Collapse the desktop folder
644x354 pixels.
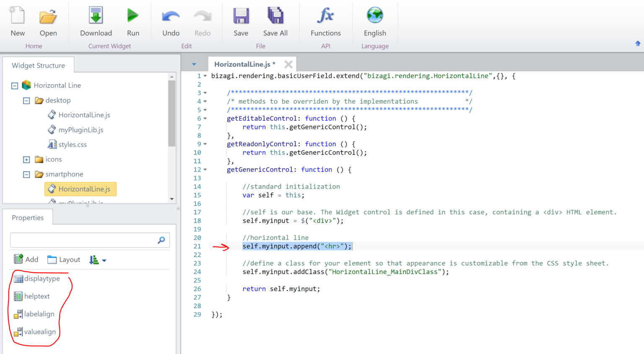pos(26,101)
